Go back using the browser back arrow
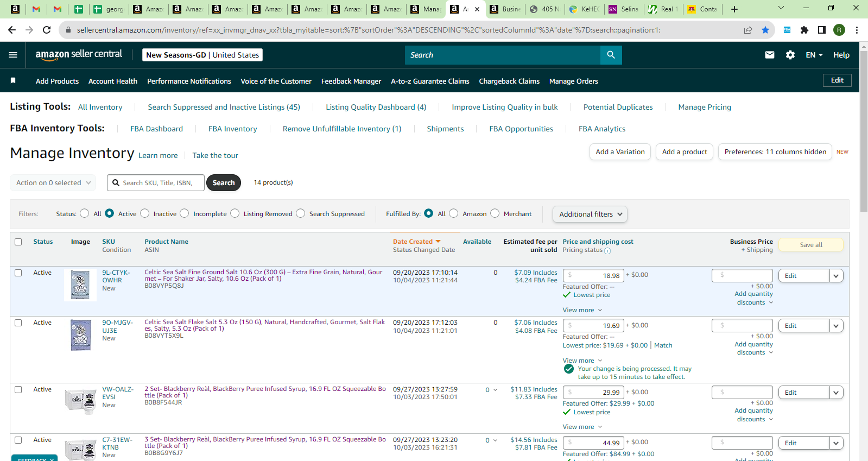 pyautogui.click(x=12, y=30)
